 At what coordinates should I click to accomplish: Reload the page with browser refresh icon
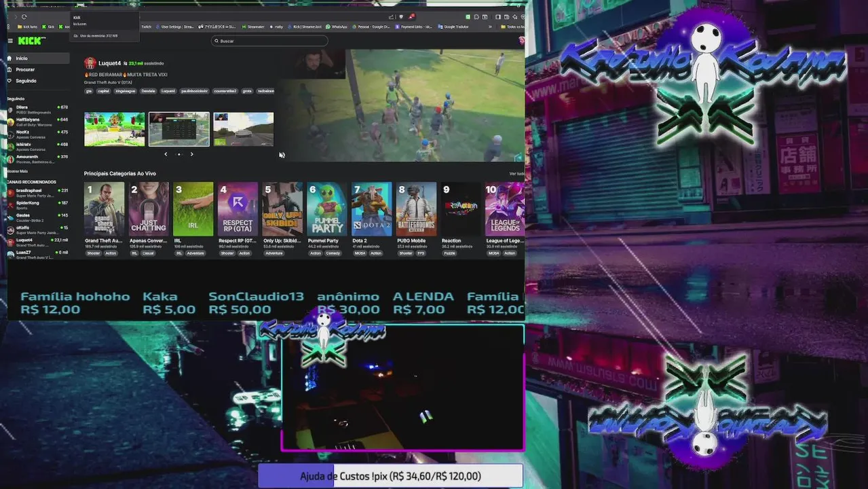coord(24,17)
